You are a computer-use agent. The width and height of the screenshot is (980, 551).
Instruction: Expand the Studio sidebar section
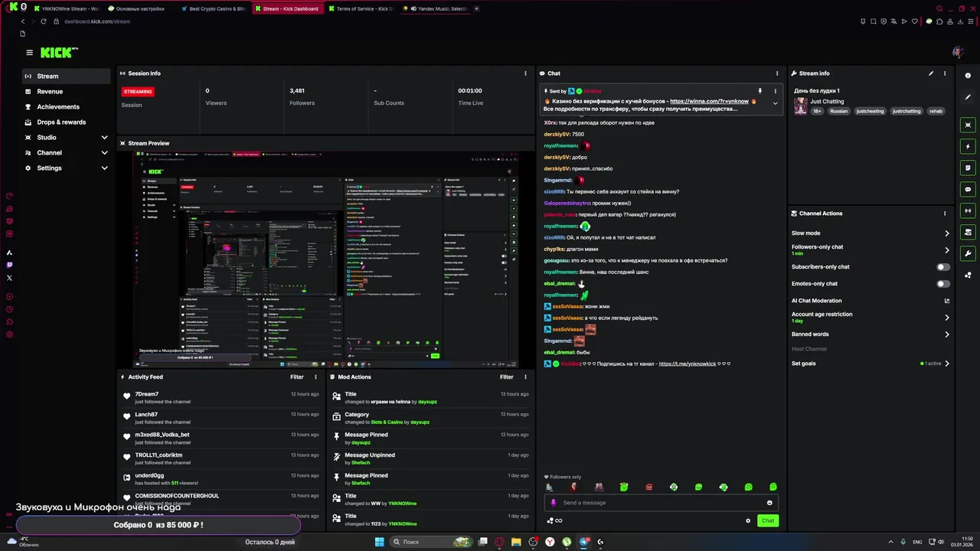click(67, 137)
